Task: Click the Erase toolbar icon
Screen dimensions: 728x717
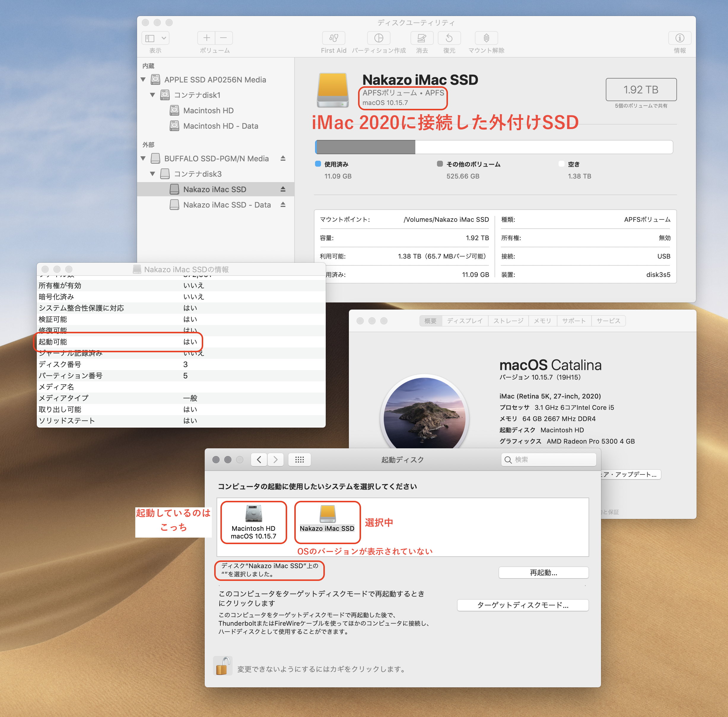Action: tap(422, 38)
